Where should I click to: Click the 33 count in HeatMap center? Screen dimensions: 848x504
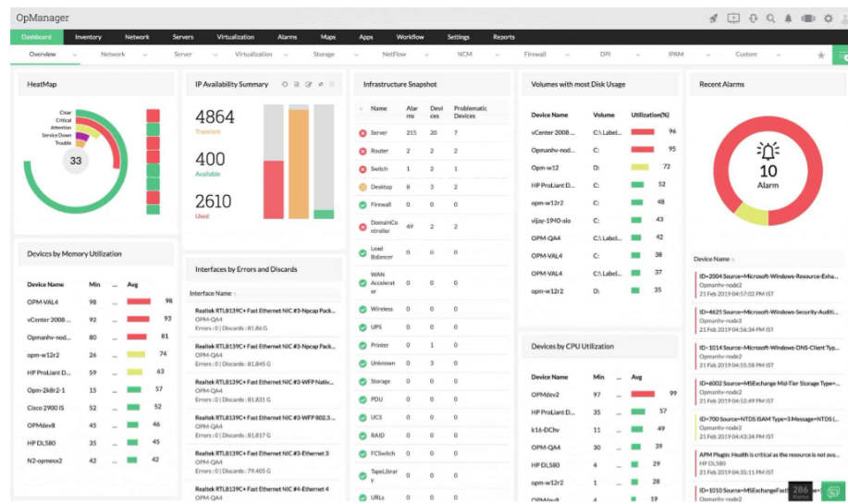click(x=76, y=161)
